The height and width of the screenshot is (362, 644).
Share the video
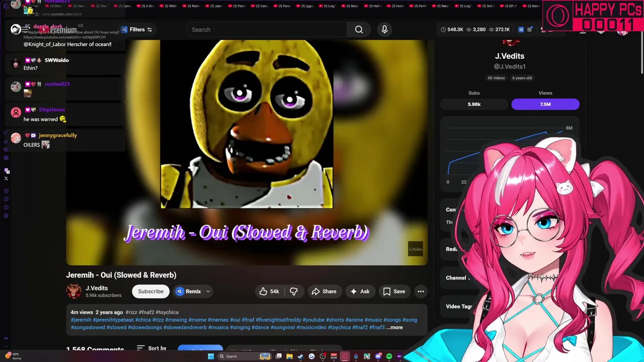point(324,292)
